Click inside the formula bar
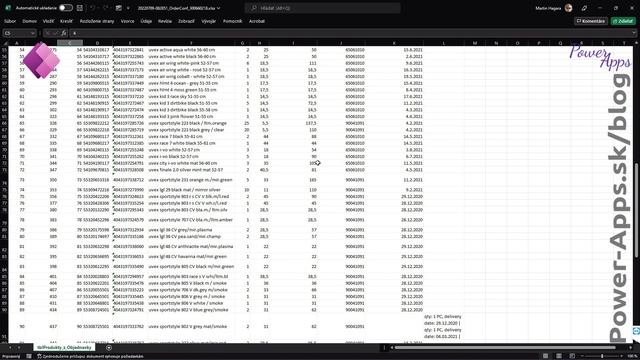Image resolution: width=640 pixels, height=360 pixels. coord(351,33)
